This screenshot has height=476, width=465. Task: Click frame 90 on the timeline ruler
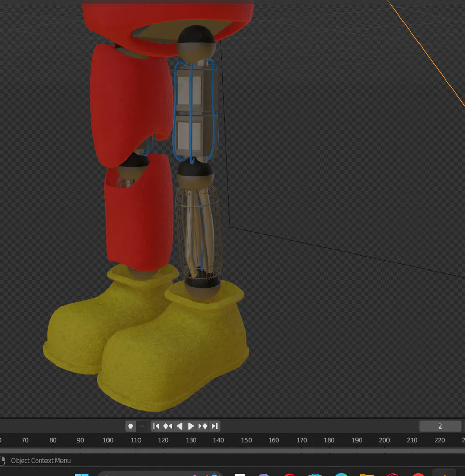tap(80, 440)
